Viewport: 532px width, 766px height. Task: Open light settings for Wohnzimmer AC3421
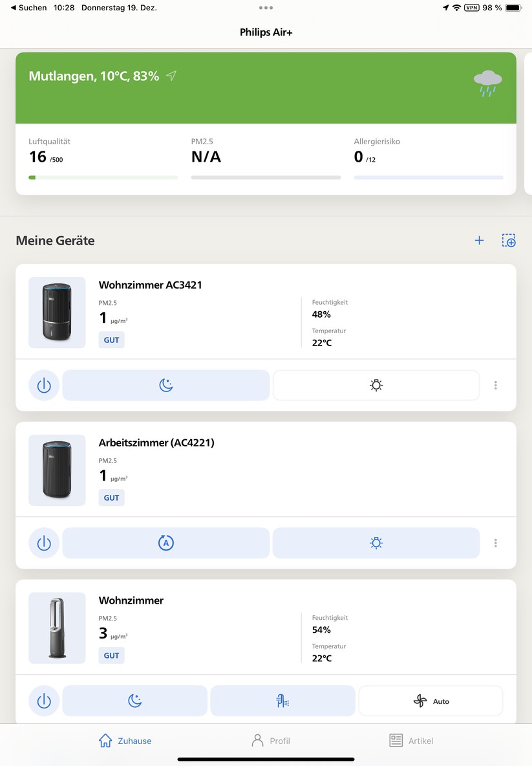(376, 385)
